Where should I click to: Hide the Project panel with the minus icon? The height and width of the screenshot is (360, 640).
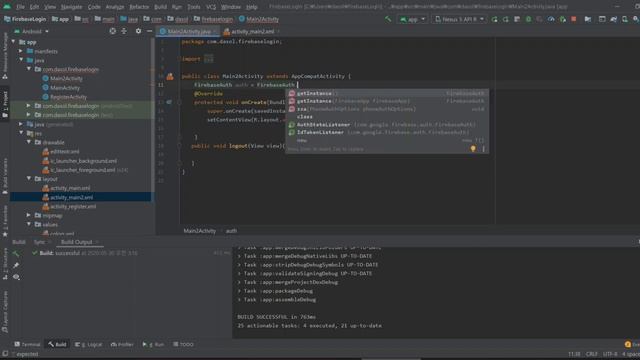click(x=149, y=31)
